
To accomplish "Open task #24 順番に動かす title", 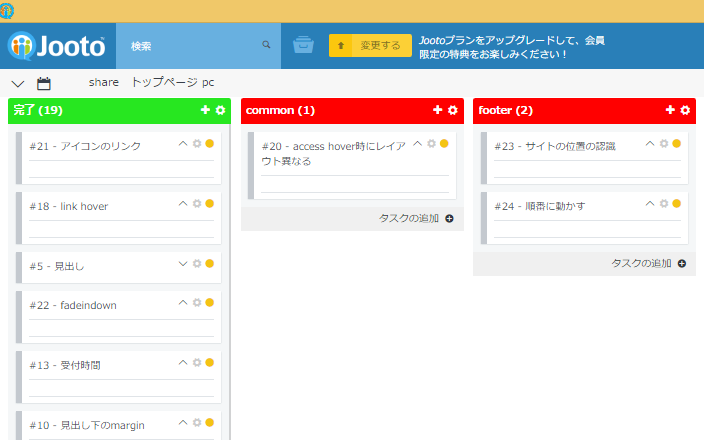I will 540,207.
